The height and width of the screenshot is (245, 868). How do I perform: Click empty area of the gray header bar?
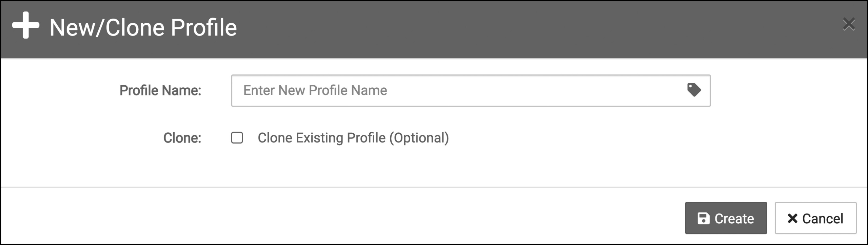[x=509, y=29]
